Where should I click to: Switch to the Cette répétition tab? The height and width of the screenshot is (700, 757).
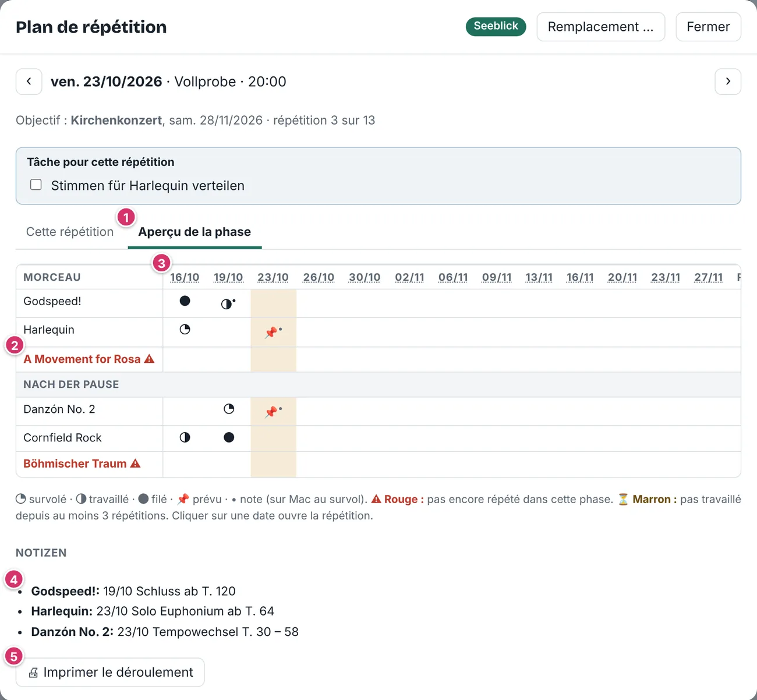pyautogui.click(x=70, y=232)
